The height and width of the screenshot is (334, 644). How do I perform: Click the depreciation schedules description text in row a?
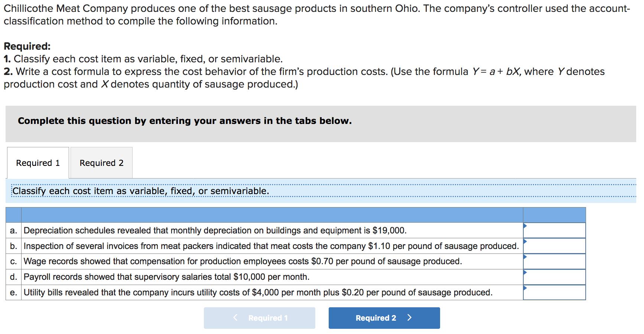215,230
